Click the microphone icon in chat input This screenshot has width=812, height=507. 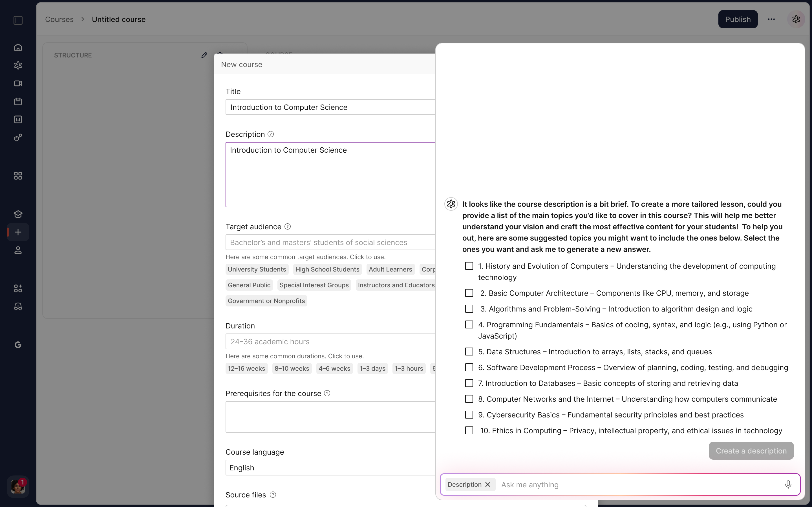click(788, 484)
